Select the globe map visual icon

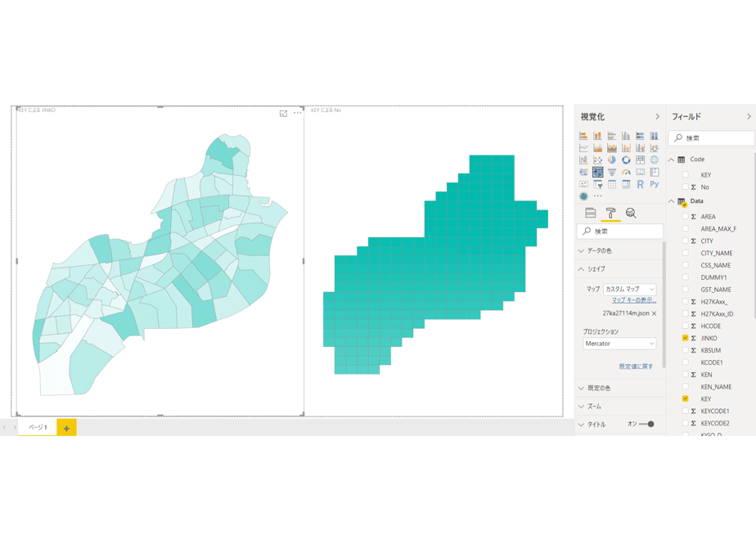pyautogui.click(x=655, y=160)
